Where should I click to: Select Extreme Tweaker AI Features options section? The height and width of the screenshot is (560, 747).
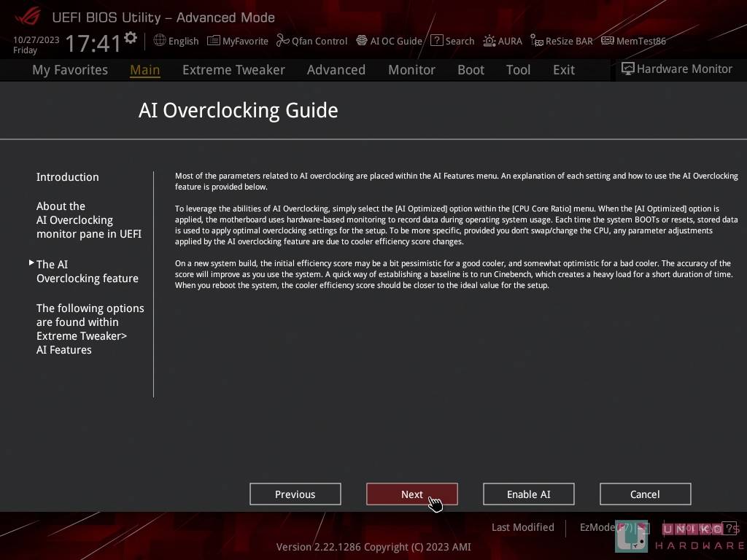click(x=90, y=329)
